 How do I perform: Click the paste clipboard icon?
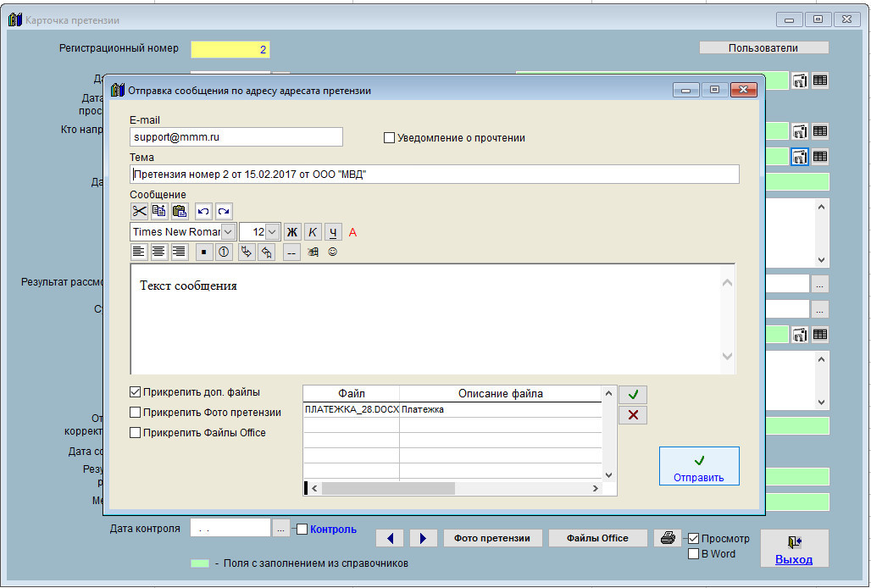tap(180, 212)
